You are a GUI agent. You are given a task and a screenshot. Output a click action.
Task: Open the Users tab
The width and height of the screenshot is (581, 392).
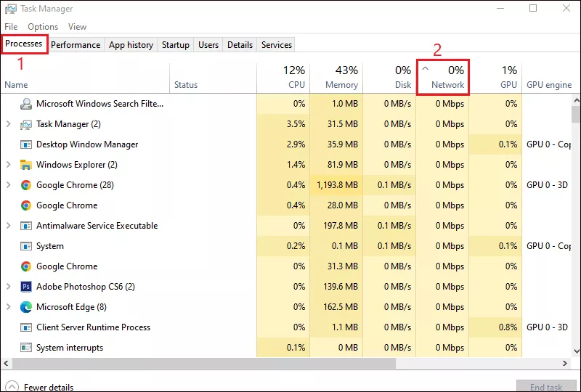tap(208, 45)
